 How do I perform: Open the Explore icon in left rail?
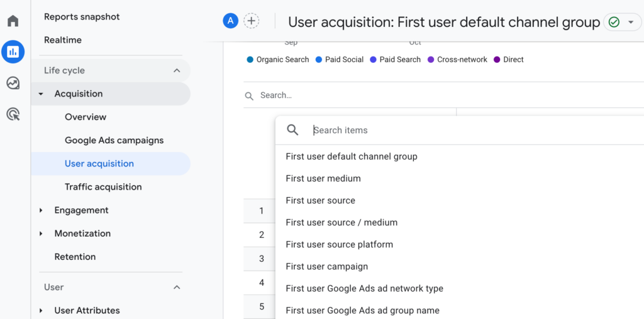[x=13, y=84]
